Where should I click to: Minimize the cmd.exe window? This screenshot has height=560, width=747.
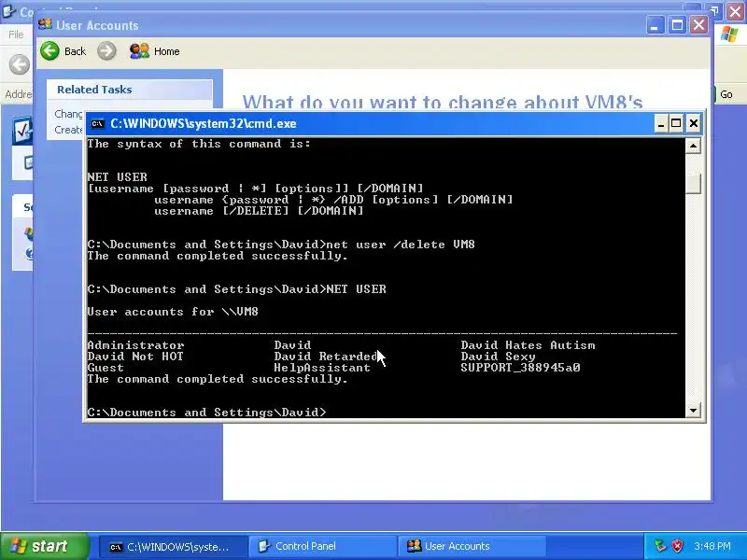661,124
